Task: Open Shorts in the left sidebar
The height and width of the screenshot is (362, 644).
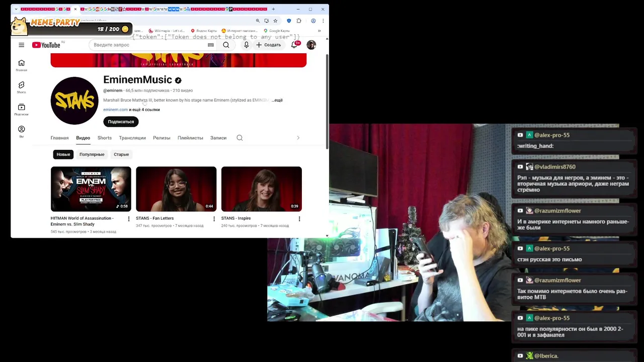Action: pyautogui.click(x=21, y=87)
